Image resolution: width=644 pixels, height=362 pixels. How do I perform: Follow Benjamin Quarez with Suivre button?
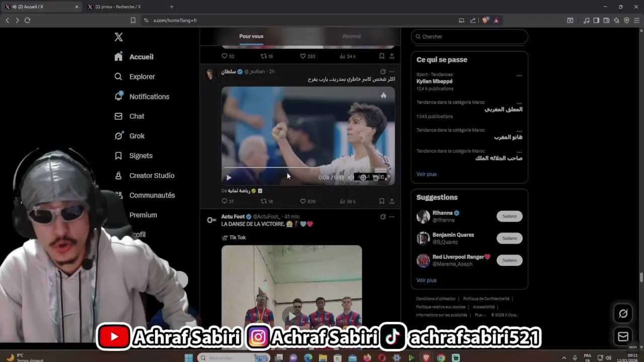510,238
